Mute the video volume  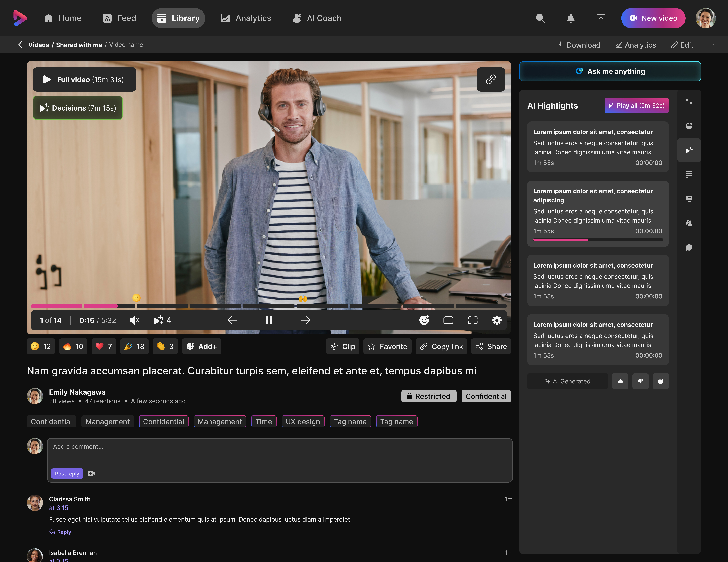point(134,320)
